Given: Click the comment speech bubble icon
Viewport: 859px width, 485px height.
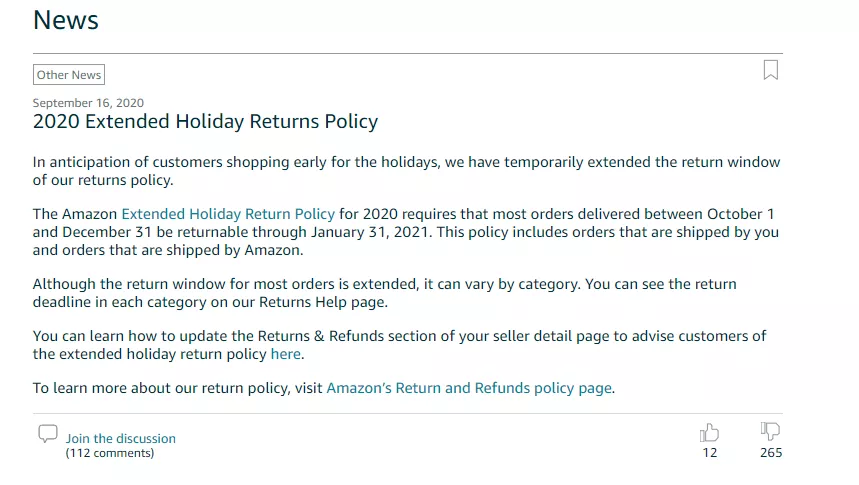Looking at the screenshot, I should (x=47, y=434).
